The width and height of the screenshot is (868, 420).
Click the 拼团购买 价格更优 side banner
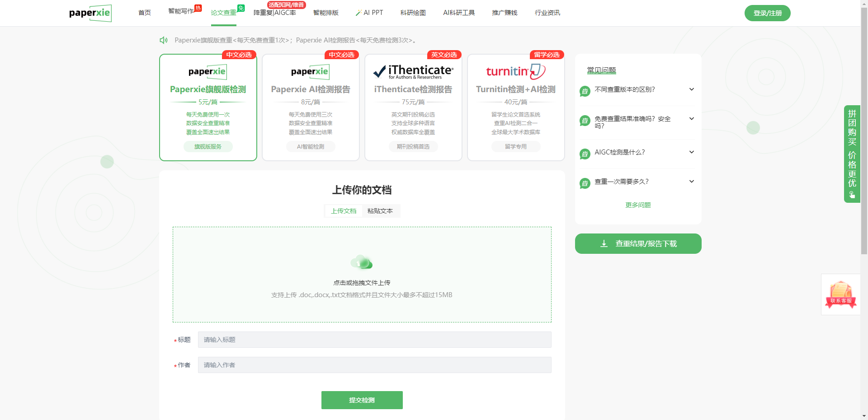(852, 154)
